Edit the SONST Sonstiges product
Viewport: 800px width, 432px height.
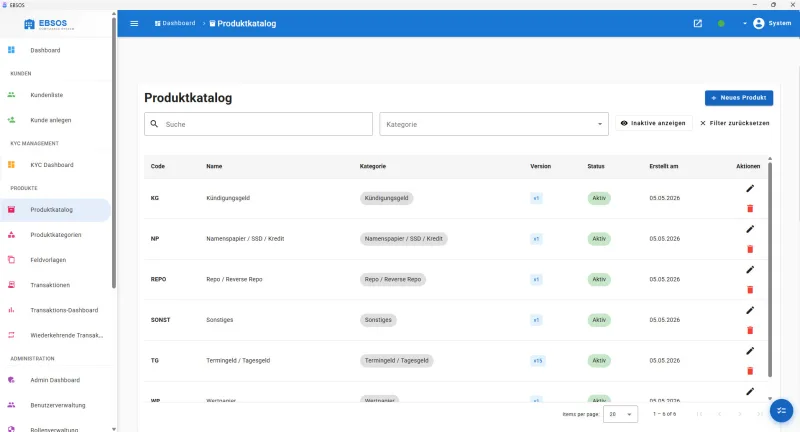(x=750, y=310)
